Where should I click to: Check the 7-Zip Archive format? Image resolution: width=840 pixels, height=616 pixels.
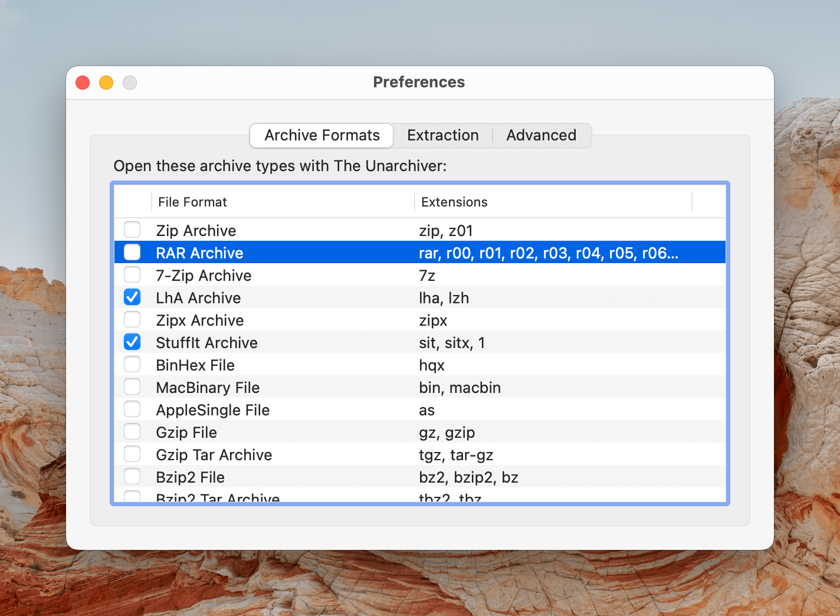tap(132, 274)
